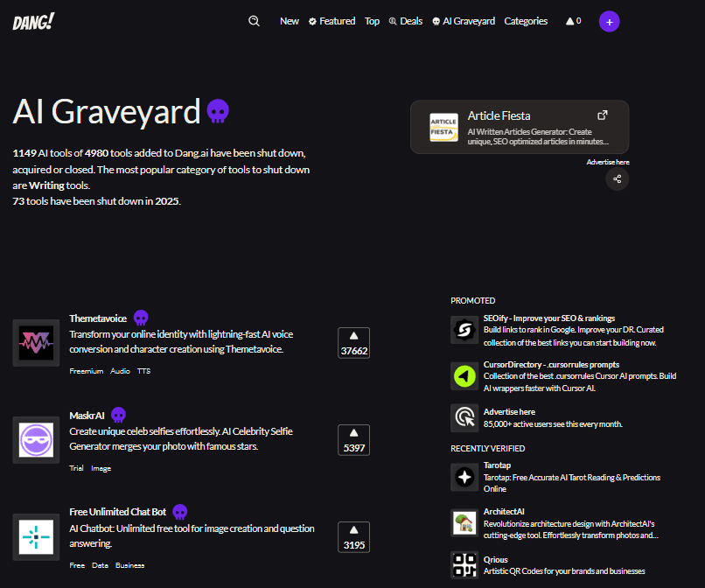This screenshot has height=588, width=705.
Task: Click the Free Unlimited Chat Bot logo
Action: click(x=36, y=537)
